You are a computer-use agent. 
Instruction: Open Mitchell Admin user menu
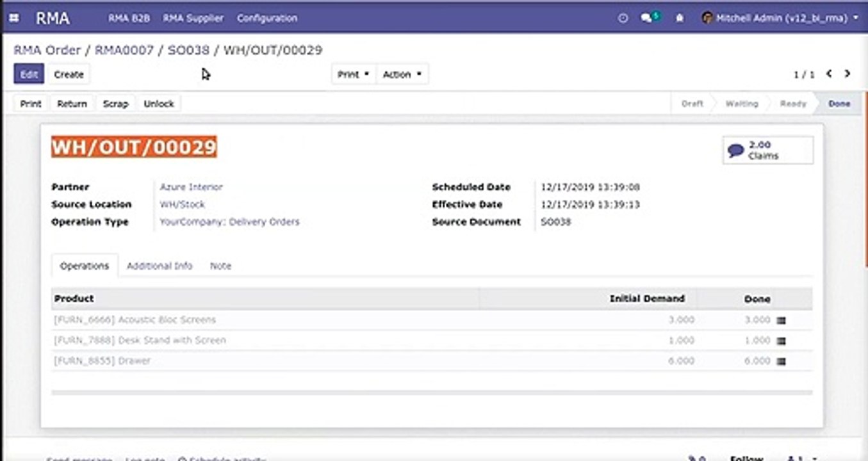[780, 19]
